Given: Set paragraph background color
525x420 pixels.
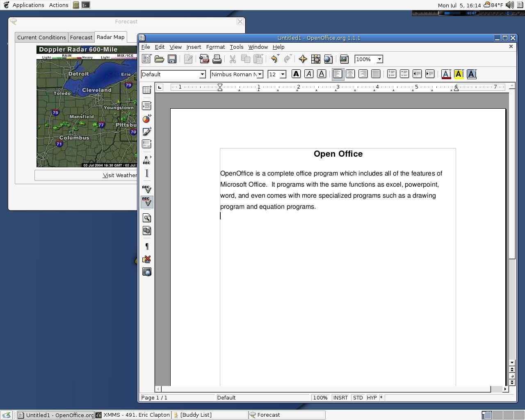Looking at the screenshot, I should 472,74.
